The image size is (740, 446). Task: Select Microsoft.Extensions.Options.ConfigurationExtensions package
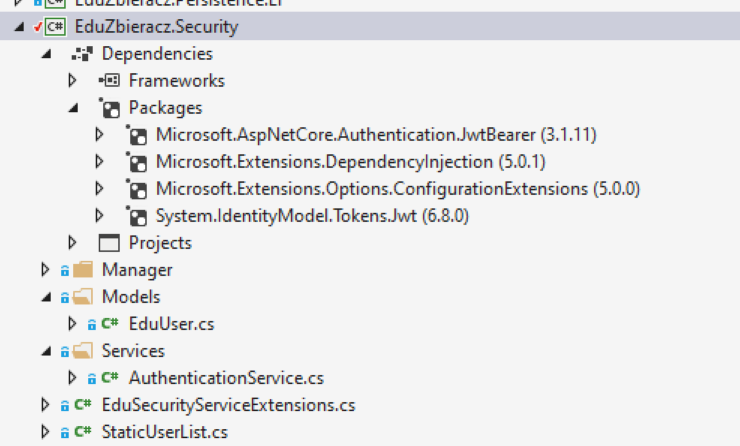tap(398, 189)
